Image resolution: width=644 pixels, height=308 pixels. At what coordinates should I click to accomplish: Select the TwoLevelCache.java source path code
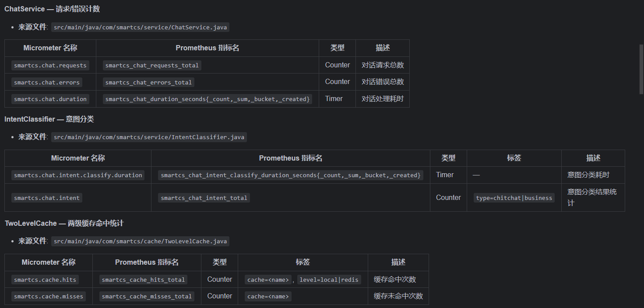pyautogui.click(x=141, y=241)
